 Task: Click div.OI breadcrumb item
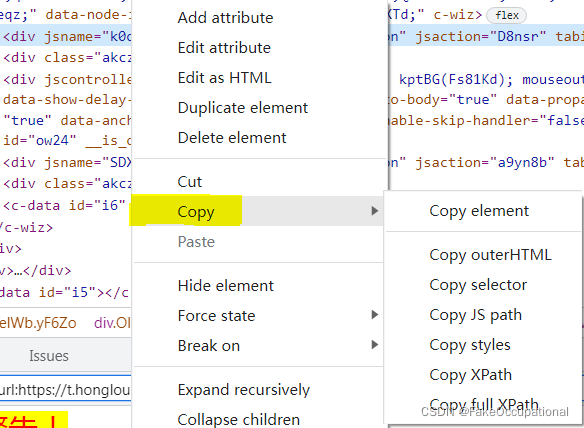pyautogui.click(x=112, y=323)
